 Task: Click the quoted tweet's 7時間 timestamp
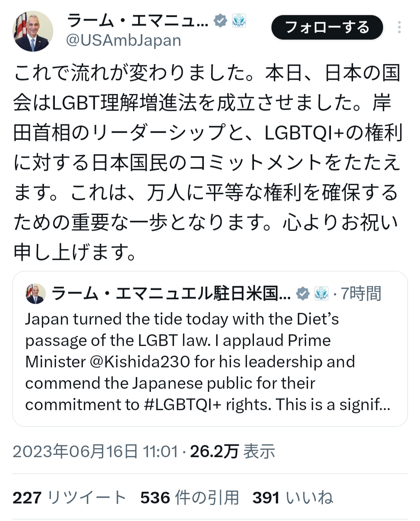(361, 294)
